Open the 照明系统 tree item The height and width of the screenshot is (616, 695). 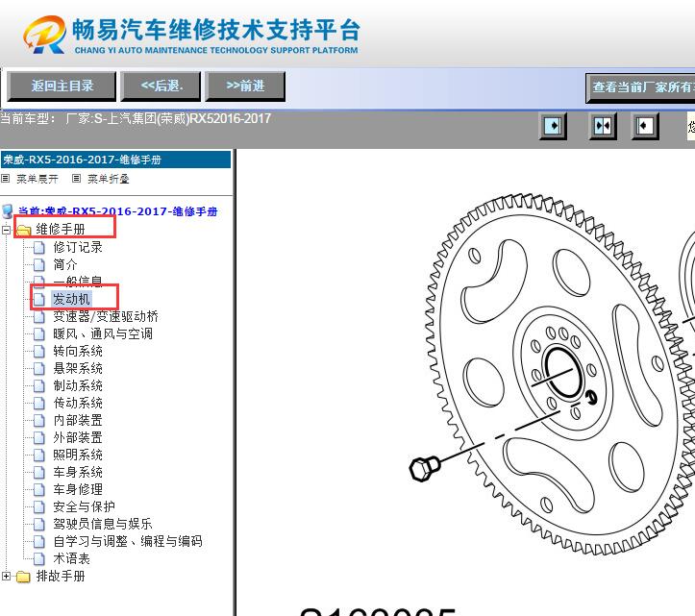[78, 455]
